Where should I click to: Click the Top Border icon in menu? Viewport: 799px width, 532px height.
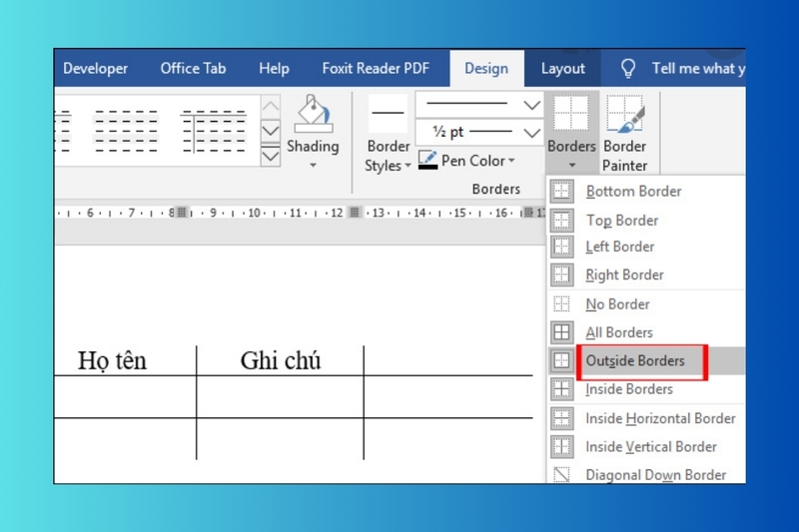pyautogui.click(x=561, y=221)
